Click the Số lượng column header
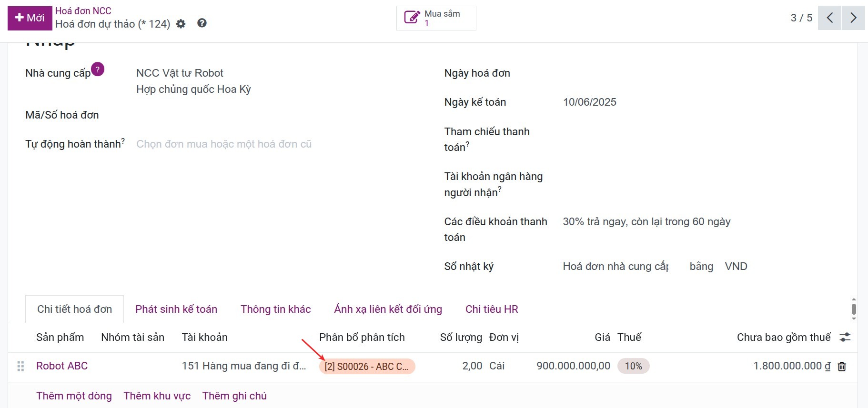The height and width of the screenshot is (408, 868). pyautogui.click(x=461, y=337)
